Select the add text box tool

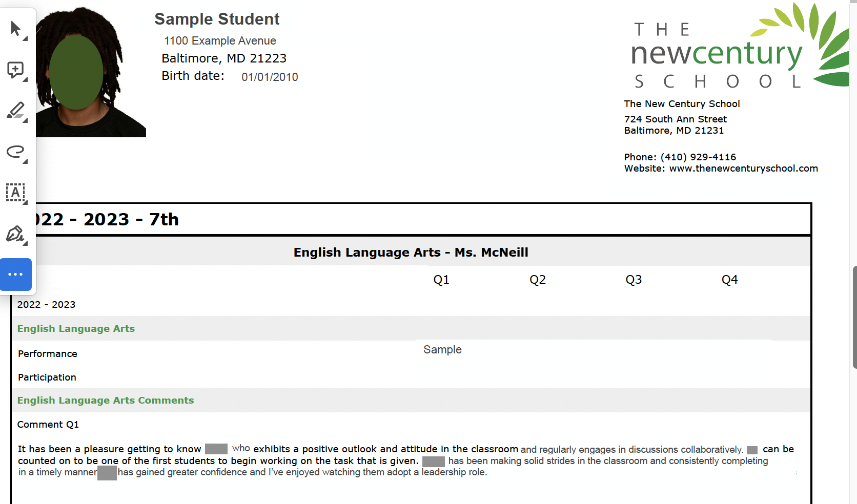tap(16, 193)
